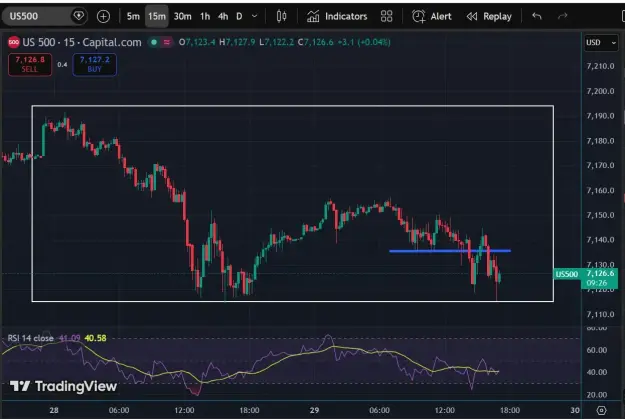Click the diamond favorite icon beside US500
The image size is (625, 419).
tap(79, 16)
